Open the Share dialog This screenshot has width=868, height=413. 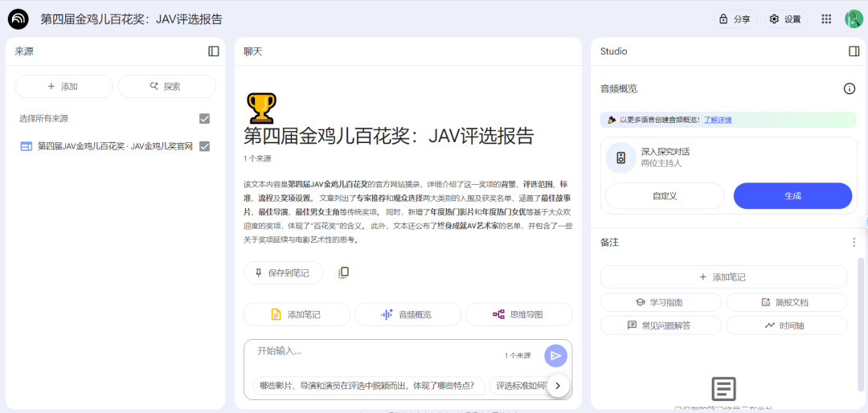(x=735, y=18)
